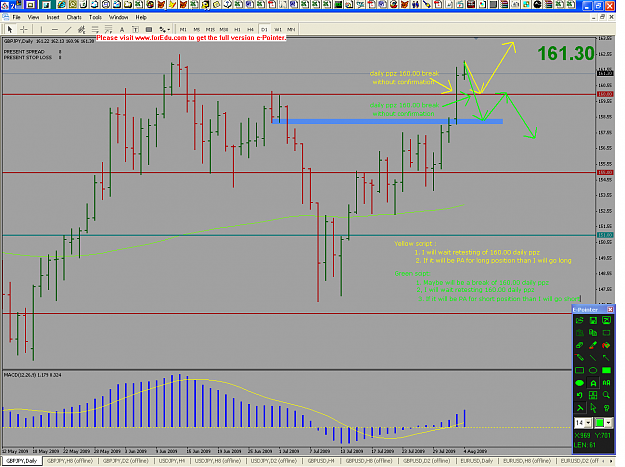
Task: Select e-Pointer text 'A' tool
Action: 593,383
